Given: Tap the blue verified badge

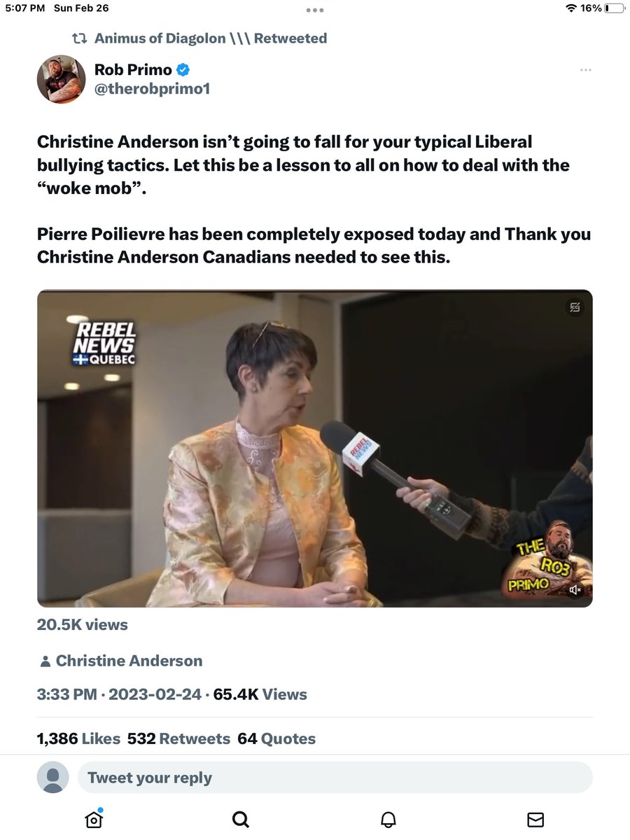Looking at the screenshot, I should pyautogui.click(x=183, y=69).
